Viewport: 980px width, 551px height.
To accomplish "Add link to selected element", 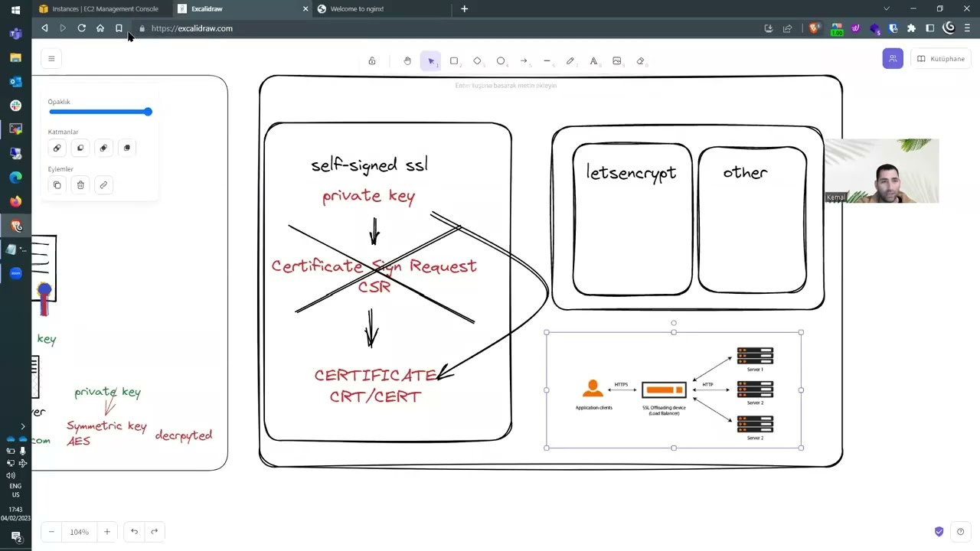I will [103, 185].
